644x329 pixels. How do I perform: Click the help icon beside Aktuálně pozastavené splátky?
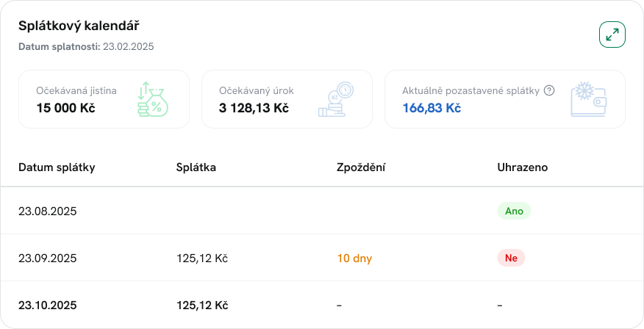click(548, 91)
